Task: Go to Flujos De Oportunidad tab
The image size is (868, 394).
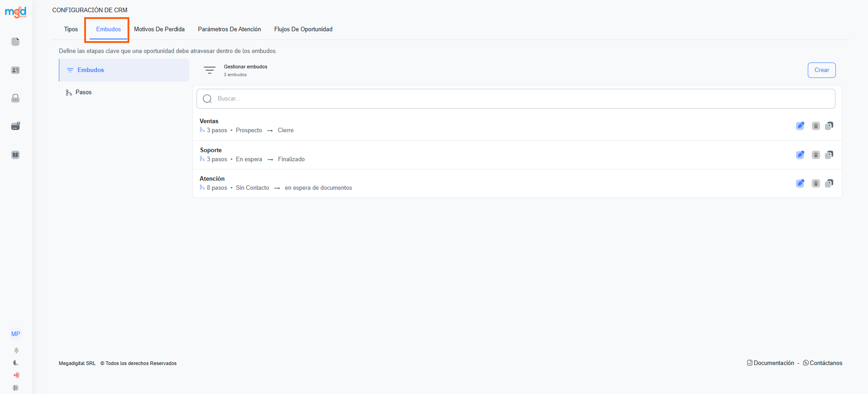Action: point(303,29)
